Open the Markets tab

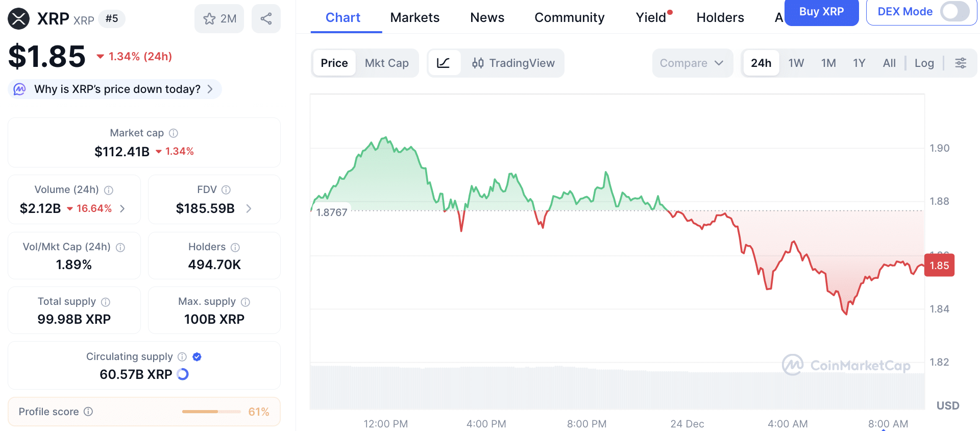(x=414, y=17)
